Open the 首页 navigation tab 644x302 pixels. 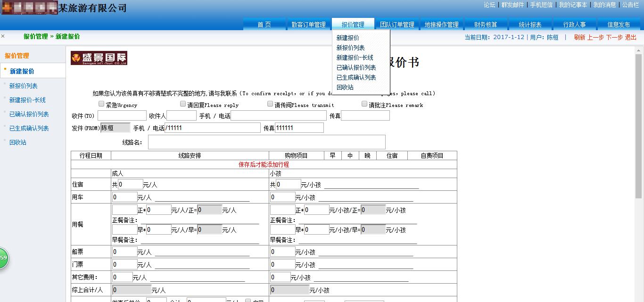tap(264, 24)
